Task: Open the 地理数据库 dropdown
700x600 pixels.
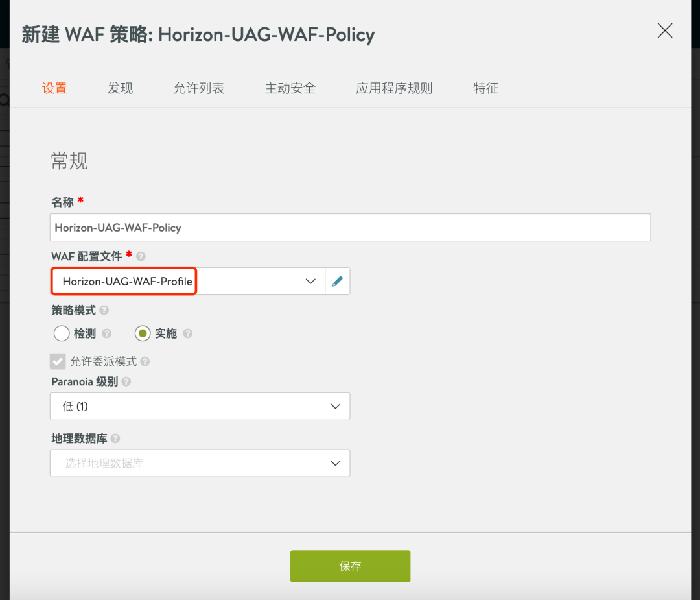Action: [200, 463]
